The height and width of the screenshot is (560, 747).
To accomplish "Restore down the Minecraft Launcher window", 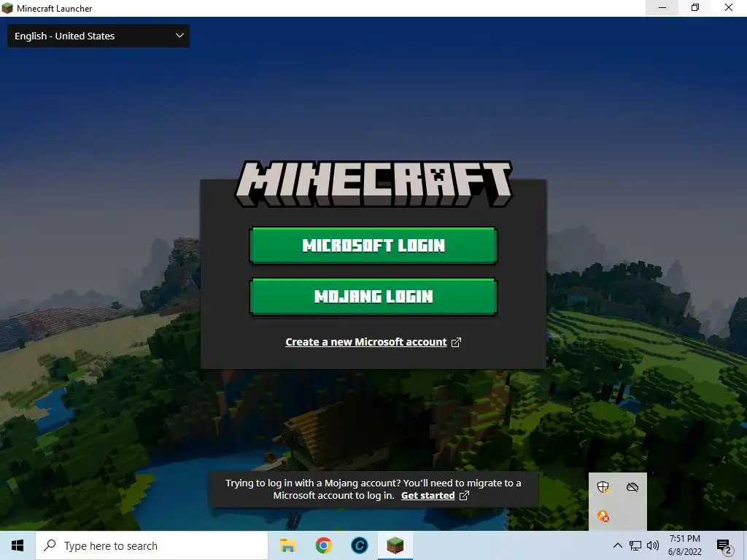I will 695,7.
